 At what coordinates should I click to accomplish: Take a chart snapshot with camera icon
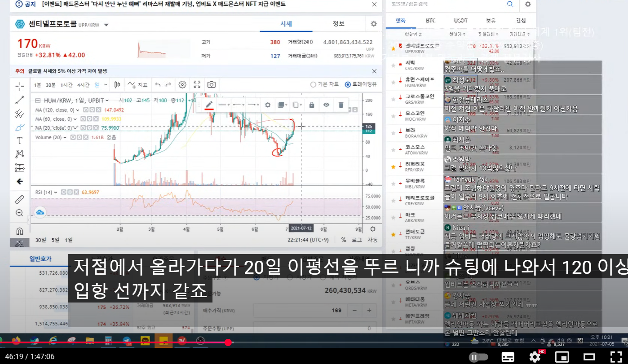[x=211, y=84]
